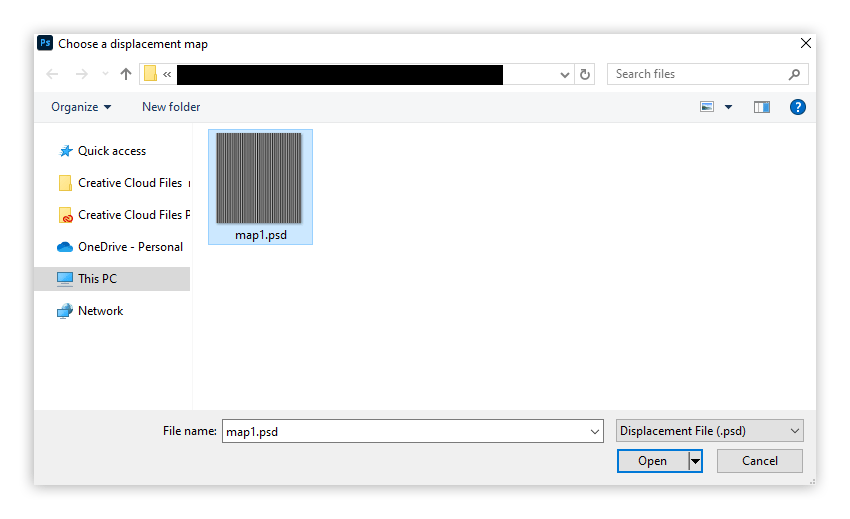Image resolution: width=850 pixels, height=519 pixels.
Task: Click the change view icon
Action: pyautogui.click(x=707, y=107)
